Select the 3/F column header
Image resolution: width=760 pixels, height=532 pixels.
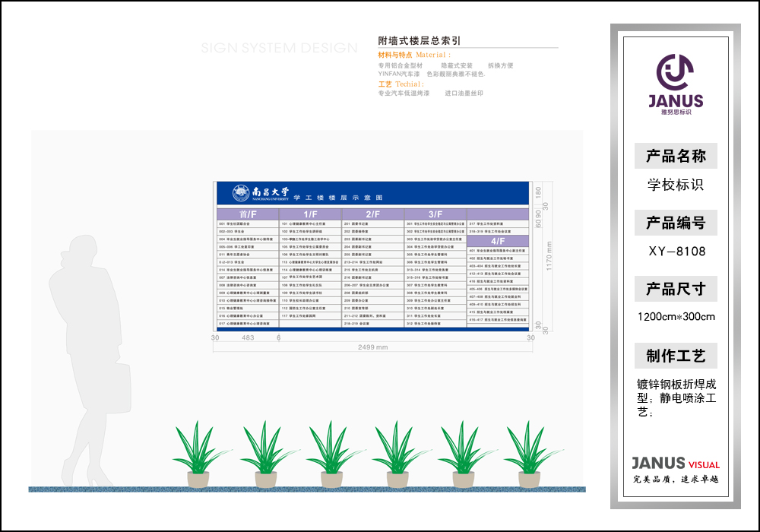coord(435,214)
